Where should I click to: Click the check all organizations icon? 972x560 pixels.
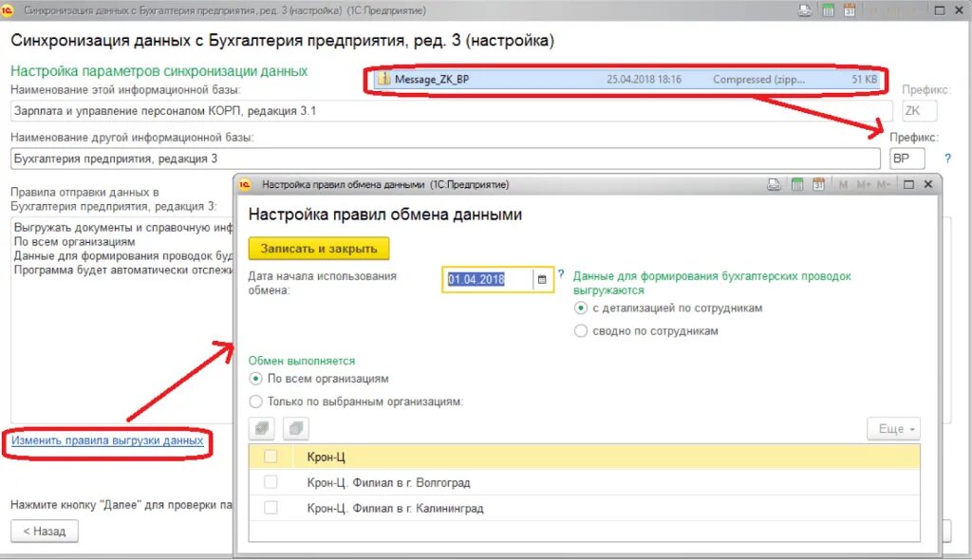262,428
